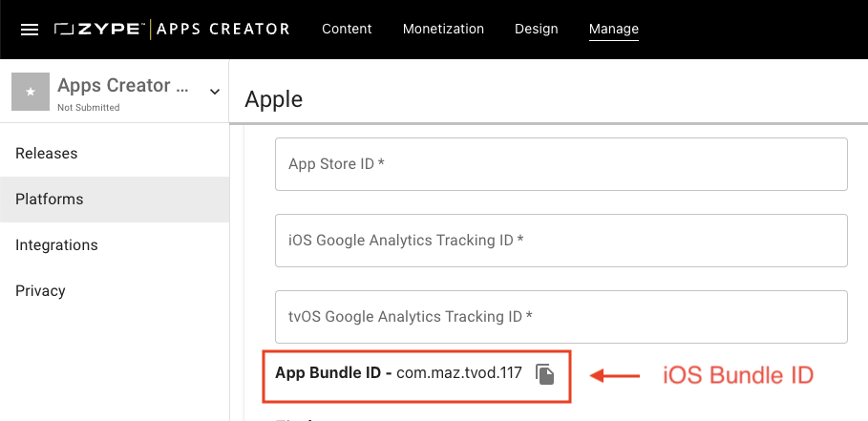This screenshot has width=868, height=421.
Task: Click the App Store ID field
Action: [x=561, y=164]
